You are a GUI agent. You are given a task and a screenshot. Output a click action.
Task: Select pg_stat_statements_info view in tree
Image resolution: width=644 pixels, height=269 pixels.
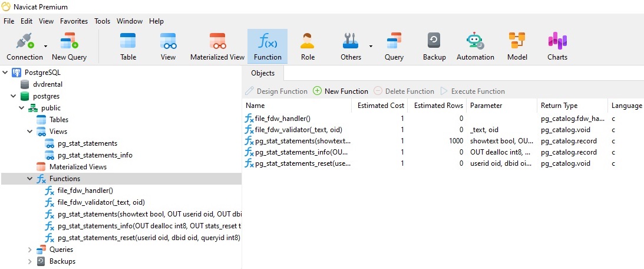[95, 156]
